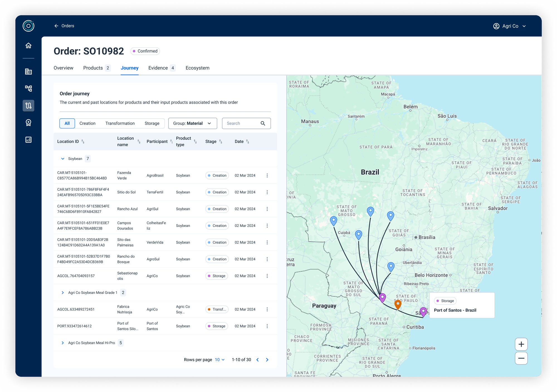
Task: Open row menu for Campos Dourados
Action: tap(267, 226)
